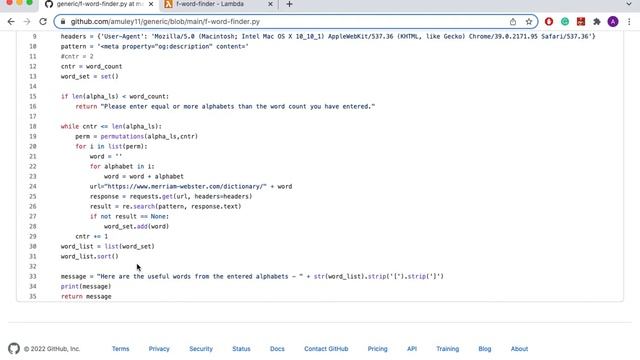This screenshot has height=360, width=640.
Task: Select line number 18 in code
Action: [33, 126]
